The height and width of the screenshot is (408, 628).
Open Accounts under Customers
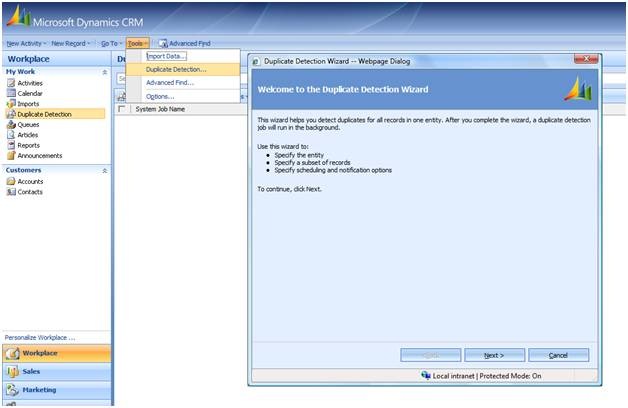(30, 181)
